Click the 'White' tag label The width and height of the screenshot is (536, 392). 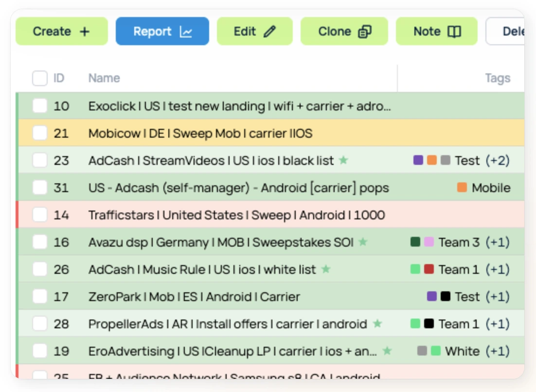pyautogui.click(x=462, y=351)
